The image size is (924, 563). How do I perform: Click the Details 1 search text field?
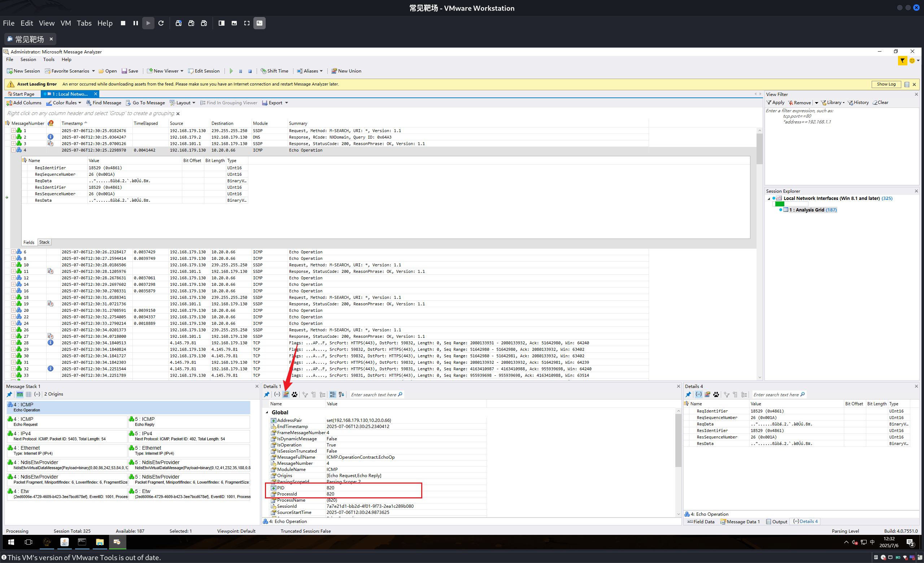point(374,394)
